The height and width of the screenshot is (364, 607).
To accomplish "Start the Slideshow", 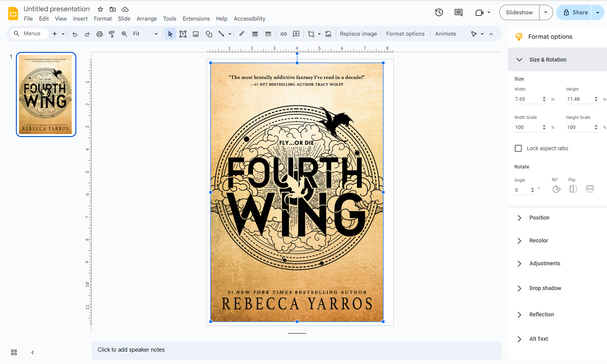I will [519, 12].
